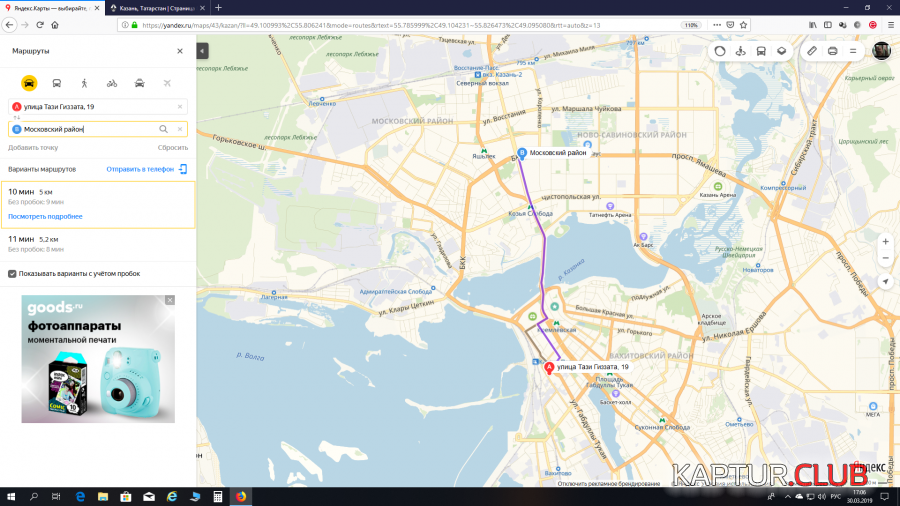The width and height of the screenshot is (900, 506).
Task: Click the print map icon
Action: pos(832,51)
